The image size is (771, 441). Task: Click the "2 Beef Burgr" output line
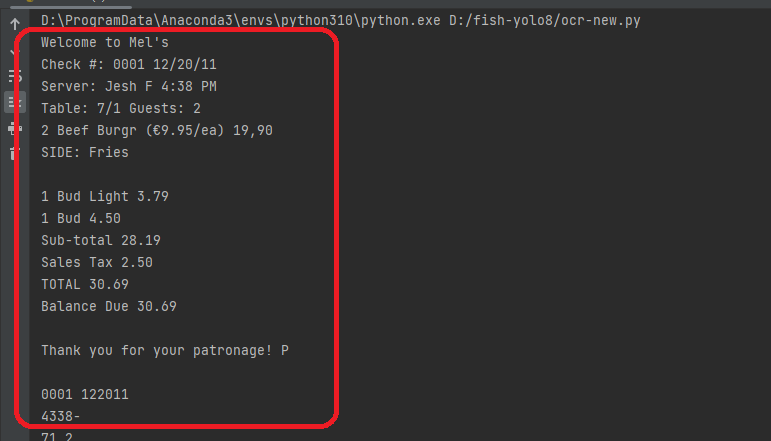157,130
